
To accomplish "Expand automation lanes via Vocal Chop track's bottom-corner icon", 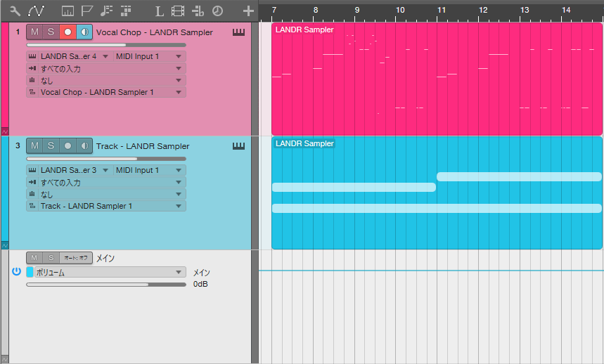I will [5, 131].
